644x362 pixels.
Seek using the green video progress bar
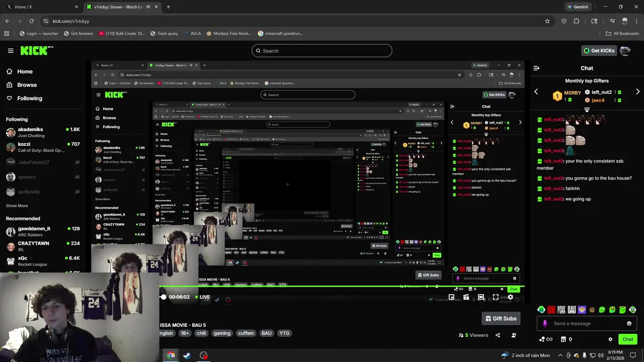[342, 287]
